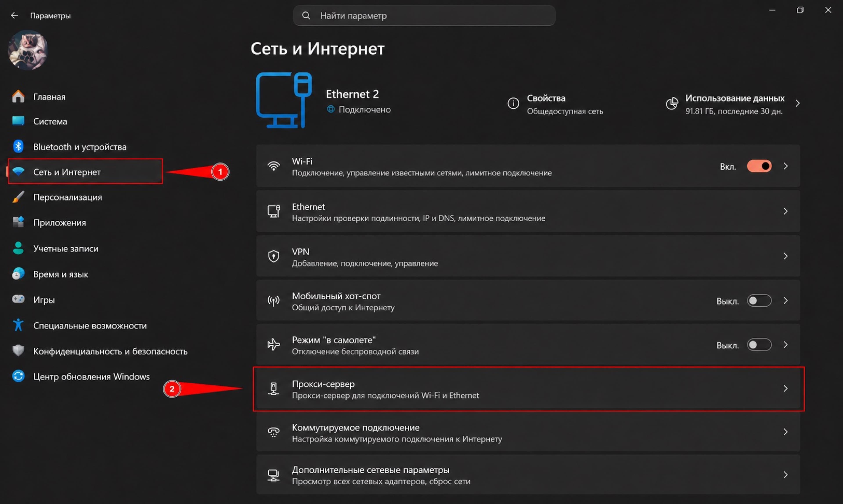Click the Ethernet row monitor icon
Screen dimensions: 843x504
(x=274, y=211)
